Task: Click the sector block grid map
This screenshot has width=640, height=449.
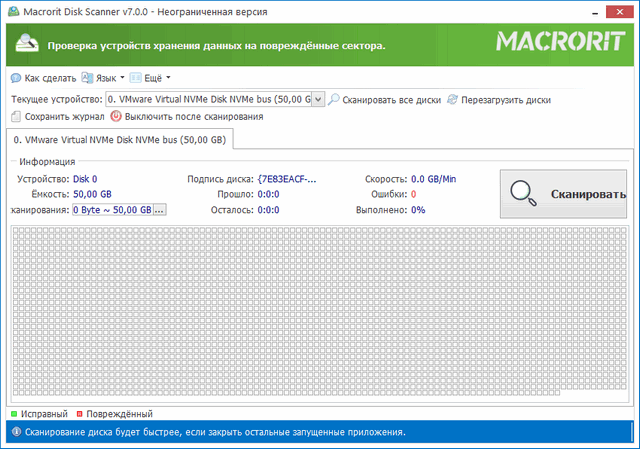Action: point(320,313)
